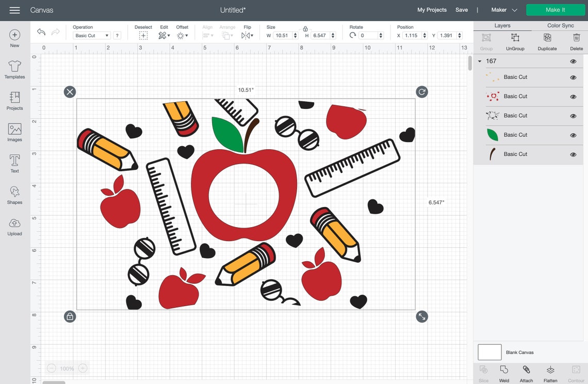Click the height stepper arrows
This screenshot has height=384, width=588.
click(x=333, y=35)
